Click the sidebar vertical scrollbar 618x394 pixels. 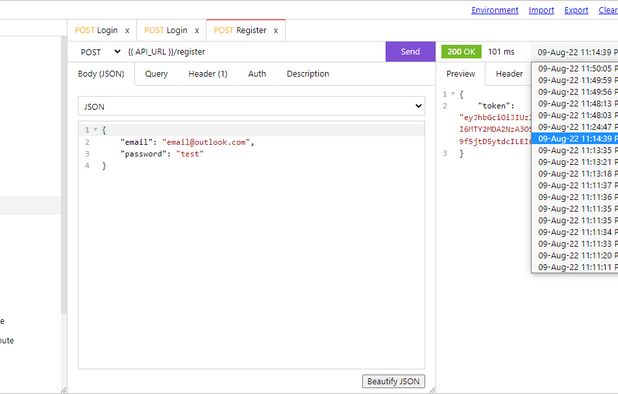(63, 175)
